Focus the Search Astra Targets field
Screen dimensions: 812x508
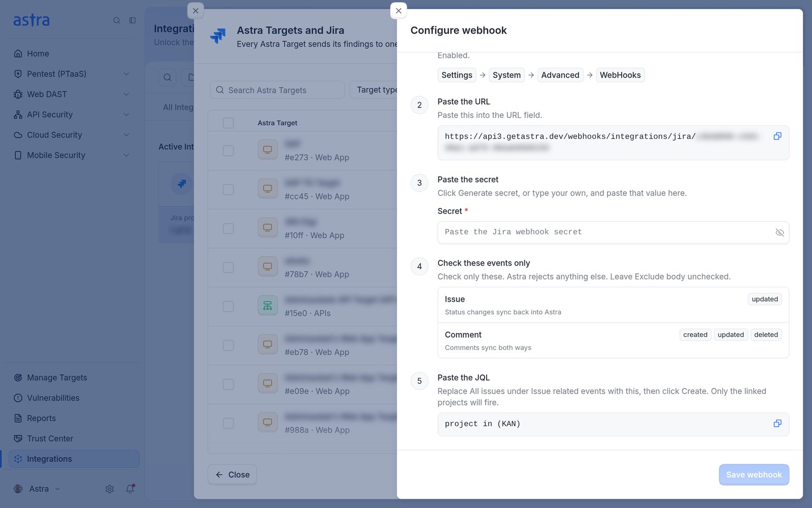(x=277, y=90)
